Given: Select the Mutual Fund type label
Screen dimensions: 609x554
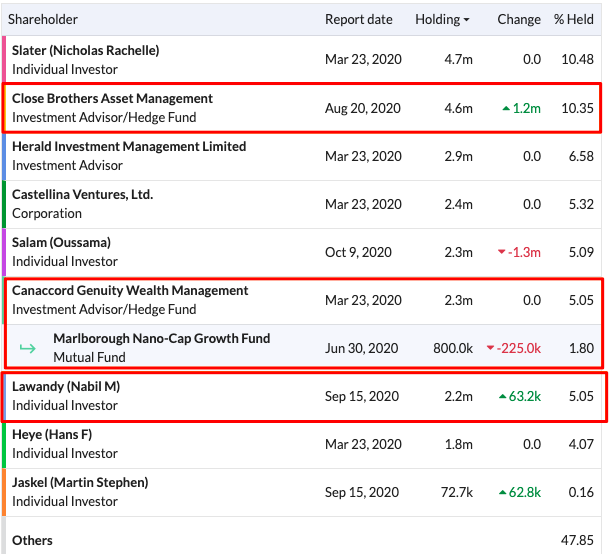Looking at the screenshot, I should coord(89,357).
